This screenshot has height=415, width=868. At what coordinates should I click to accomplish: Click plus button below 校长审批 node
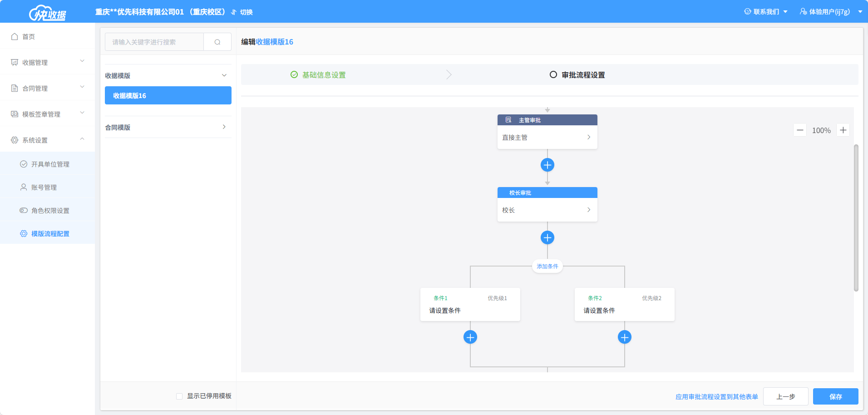pyautogui.click(x=547, y=237)
